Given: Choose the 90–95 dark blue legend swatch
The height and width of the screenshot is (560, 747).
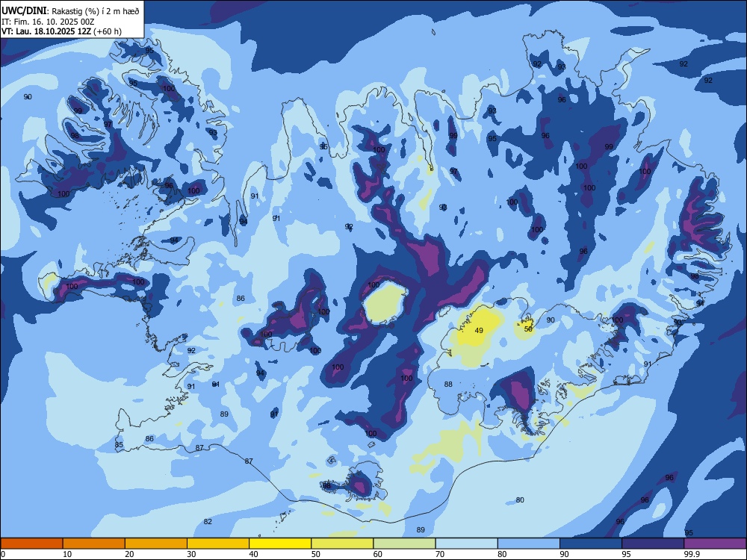Looking at the screenshot, I should tap(591, 544).
